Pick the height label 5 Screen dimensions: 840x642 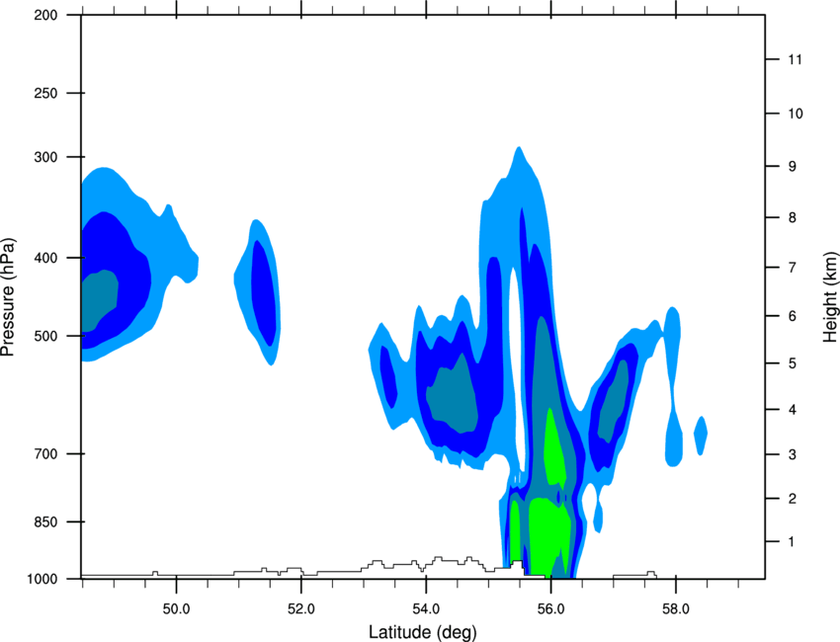point(793,363)
